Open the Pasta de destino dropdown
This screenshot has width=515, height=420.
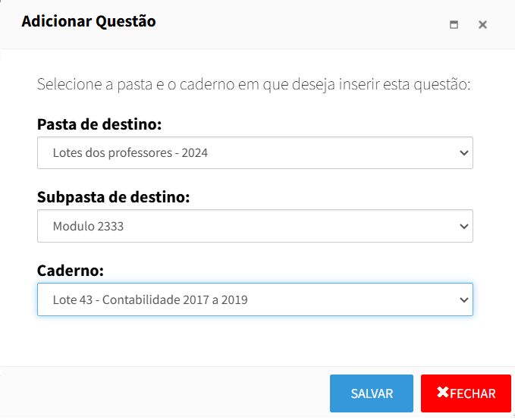pos(255,152)
